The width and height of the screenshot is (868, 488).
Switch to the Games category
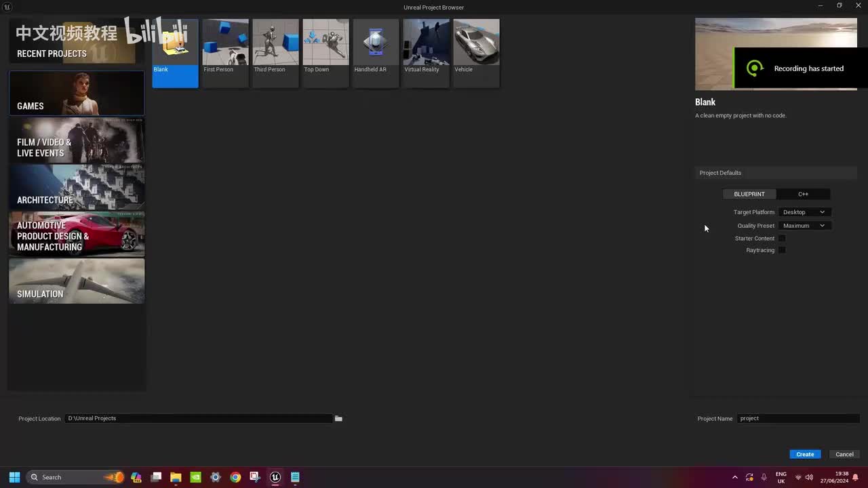coord(77,93)
